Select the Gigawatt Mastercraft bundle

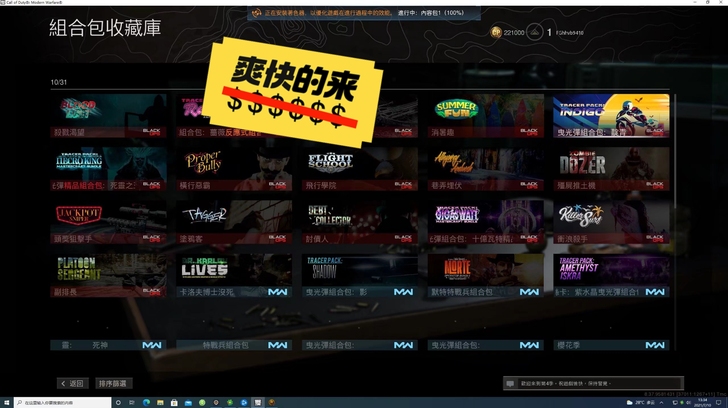click(x=486, y=222)
